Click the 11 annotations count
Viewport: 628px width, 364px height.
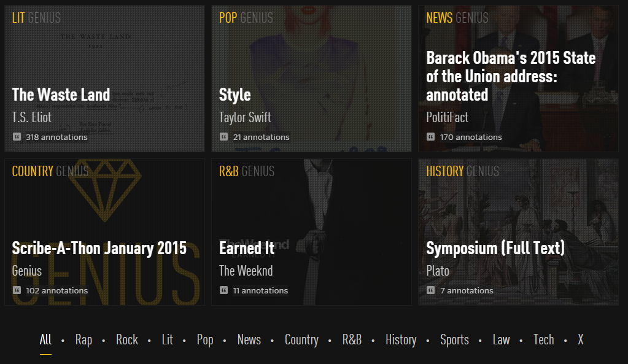[260, 290]
